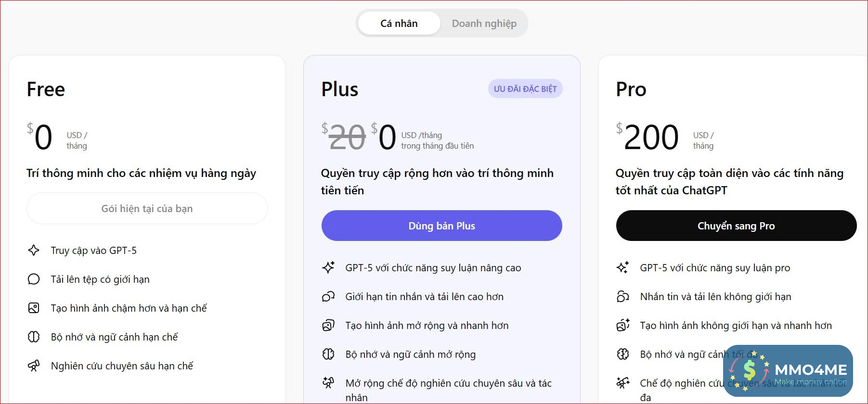Click the chat bubble icon for Tải lên tệp
This screenshot has width=868, height=404.
[34, 279]
